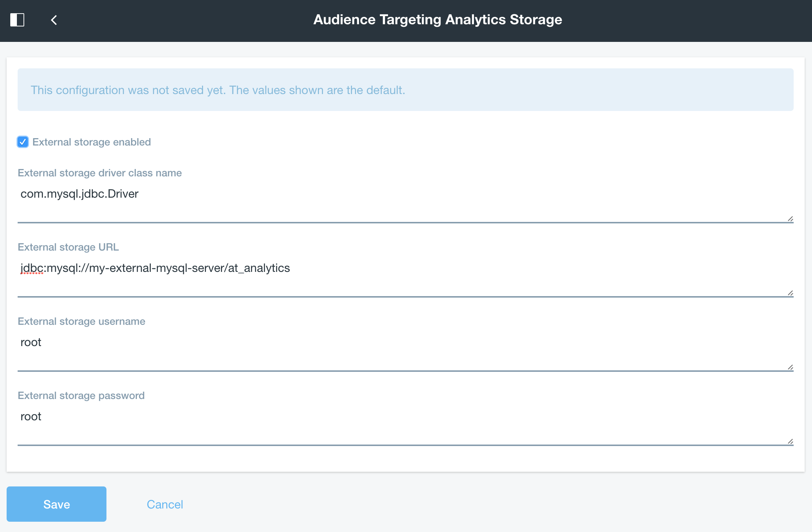Image resolution: width=812 pixels, height=532 pixels.
Task: Click the 'External storage enabled' label
Action: pyautogui.click(x=92, y=142)
